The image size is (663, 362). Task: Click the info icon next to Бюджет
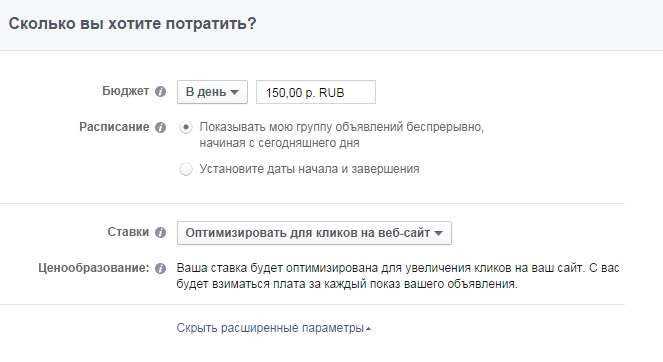pos(160,91)
